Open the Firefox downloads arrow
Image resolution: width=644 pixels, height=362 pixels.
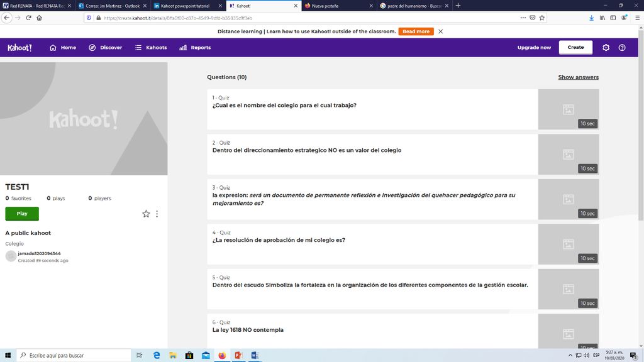[591, 18]
